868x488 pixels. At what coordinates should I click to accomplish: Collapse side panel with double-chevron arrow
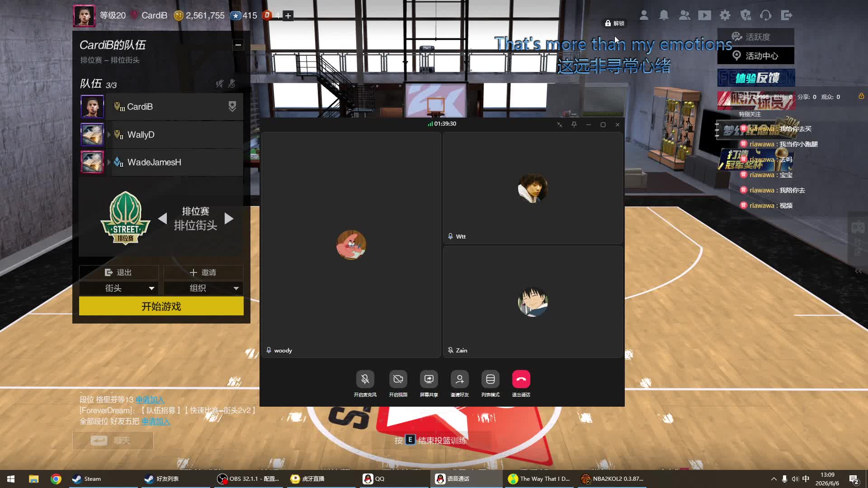coord(858,271)
